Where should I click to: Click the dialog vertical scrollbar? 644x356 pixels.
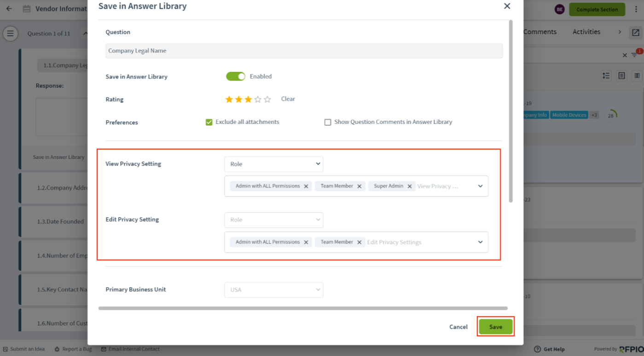coord(510,111)
